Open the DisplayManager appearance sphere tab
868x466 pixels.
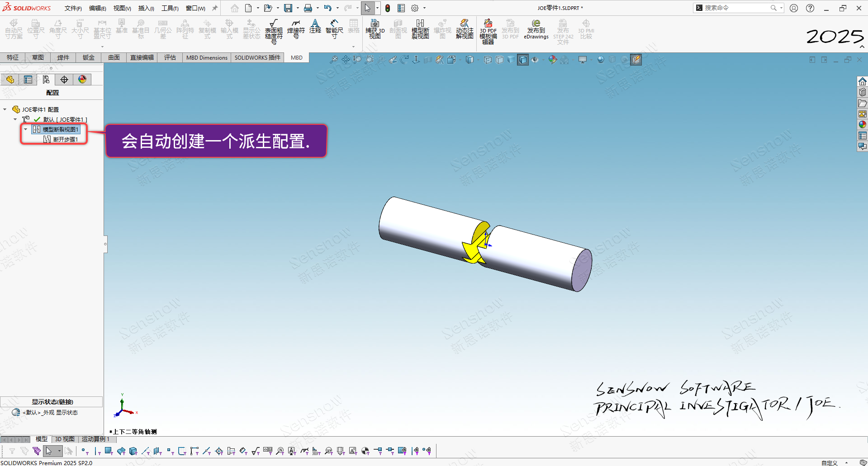point(82,80)
